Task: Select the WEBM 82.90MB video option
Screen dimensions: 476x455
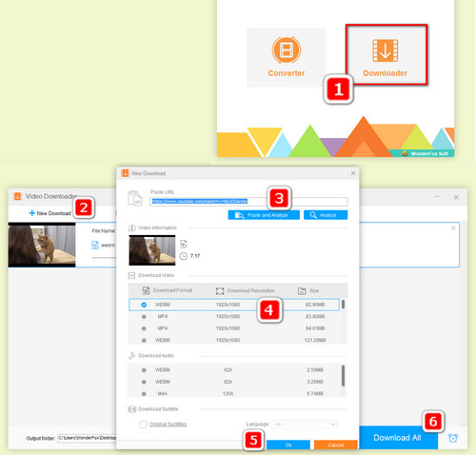Action: tap(234, 305)
